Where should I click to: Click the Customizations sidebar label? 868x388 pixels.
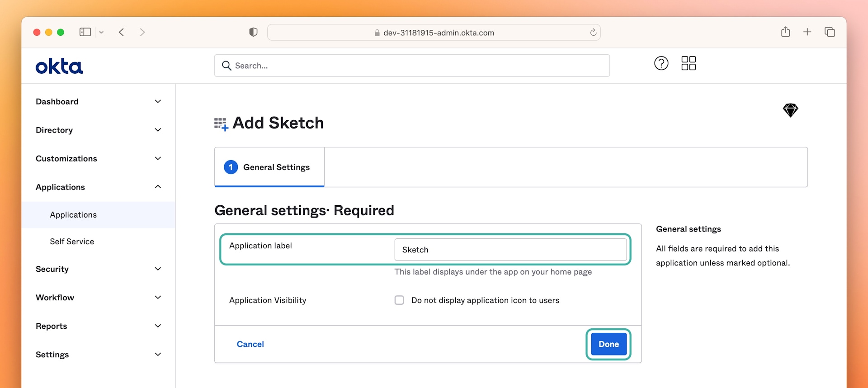tap(66, 159)
